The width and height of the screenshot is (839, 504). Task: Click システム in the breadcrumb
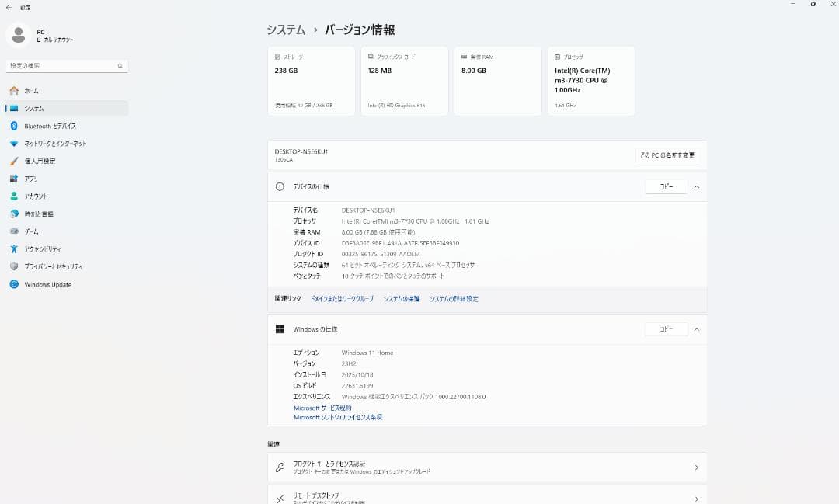pyautogui.click(x=286, y=30)
